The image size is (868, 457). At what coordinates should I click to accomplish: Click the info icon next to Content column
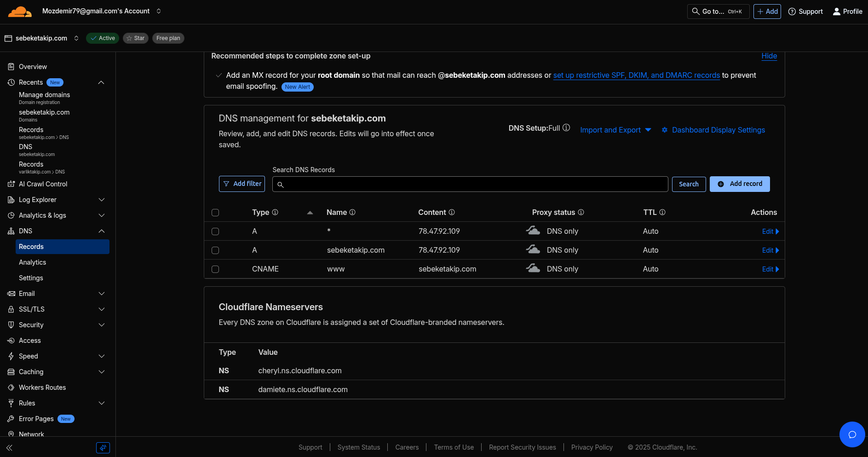click(452, 212)
